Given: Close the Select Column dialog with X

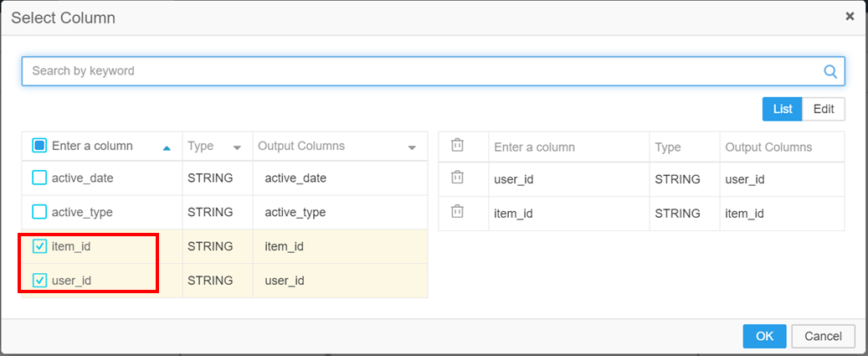Looking at the screenshot, I should [x=850, y=16].
